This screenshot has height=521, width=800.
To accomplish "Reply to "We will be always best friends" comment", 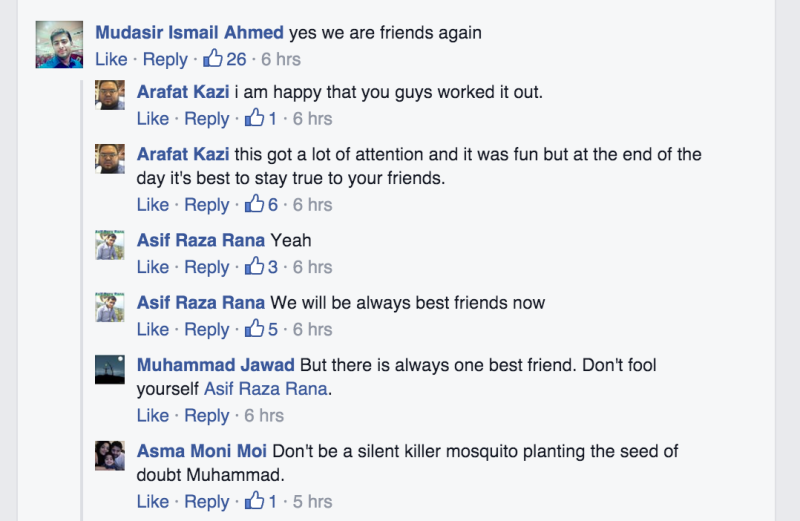I will [207, 329].
